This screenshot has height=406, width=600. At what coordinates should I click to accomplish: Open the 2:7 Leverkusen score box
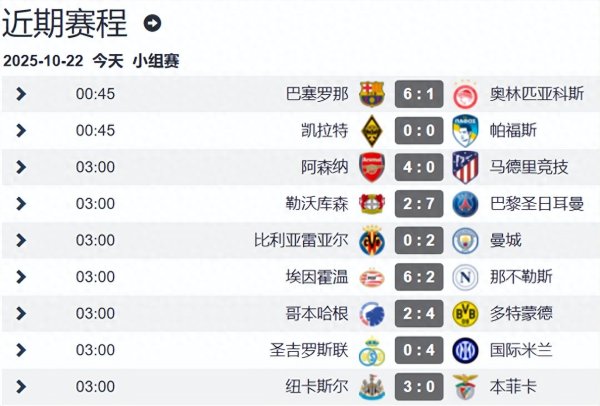(418, 204)
